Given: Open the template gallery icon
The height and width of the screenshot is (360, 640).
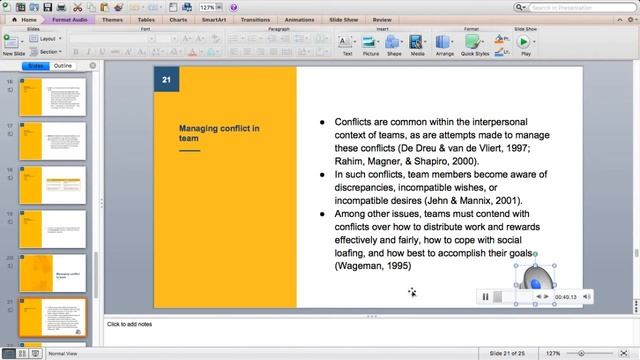Looking at the screenshot, I should pyautogui.click(x=20, y=7).
